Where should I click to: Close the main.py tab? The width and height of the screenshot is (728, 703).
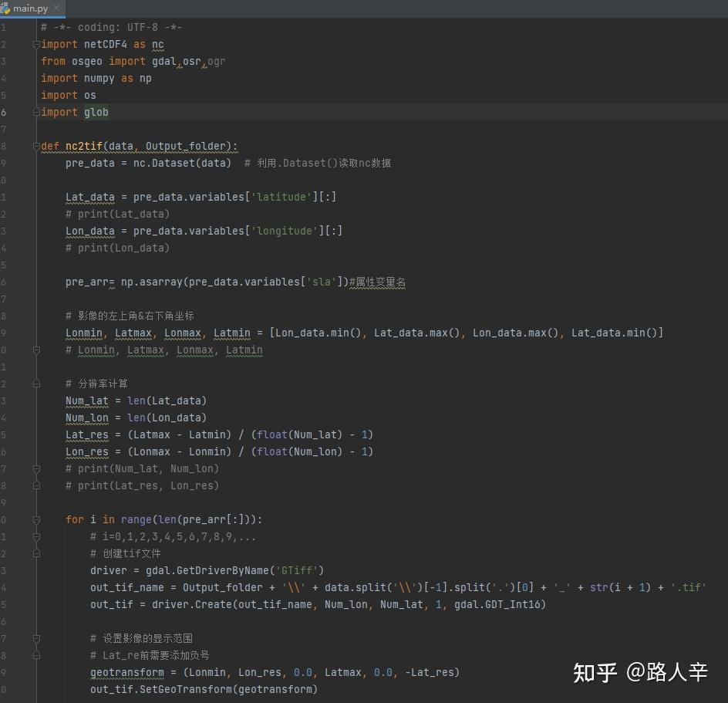(x=59, y=9)
